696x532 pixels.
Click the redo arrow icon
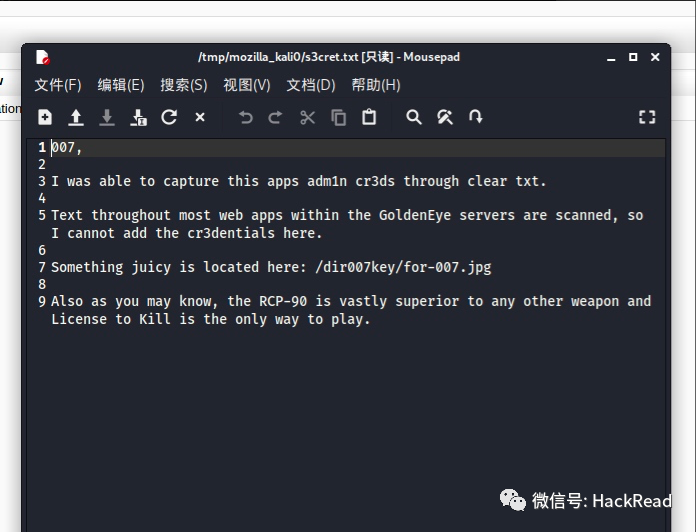click(x=275, y=118)
